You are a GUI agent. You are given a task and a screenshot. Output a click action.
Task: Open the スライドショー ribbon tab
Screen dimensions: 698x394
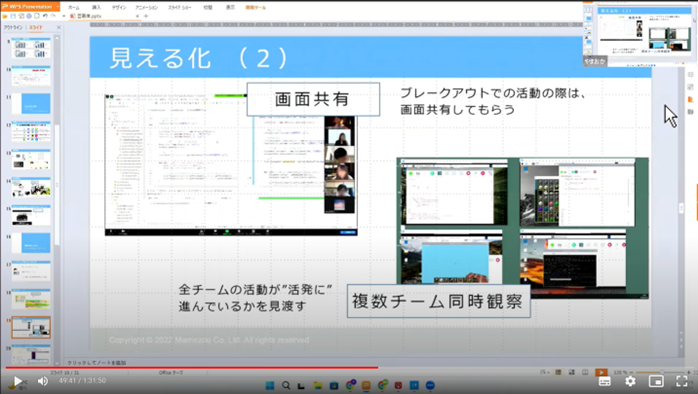tap(179, 8)
